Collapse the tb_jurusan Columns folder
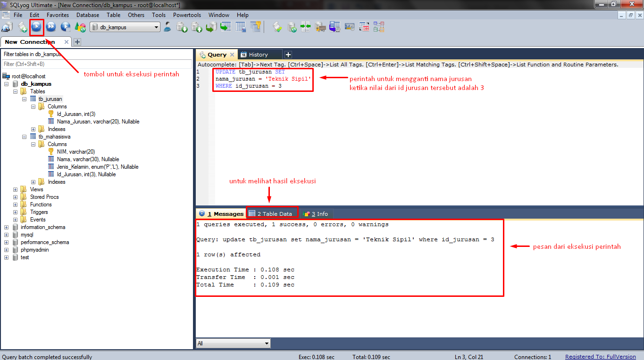Viewport: 644px width, 360px height. coord(33,106)
